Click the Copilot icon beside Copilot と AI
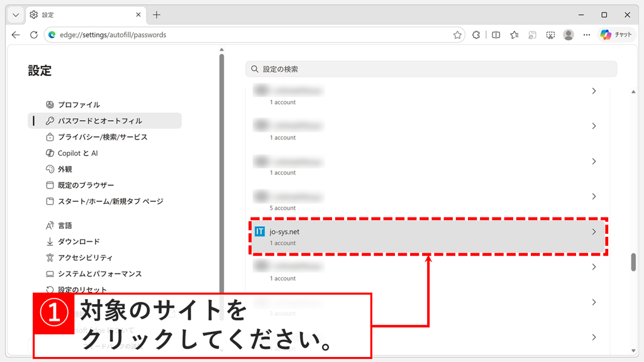 pos(50,153)
